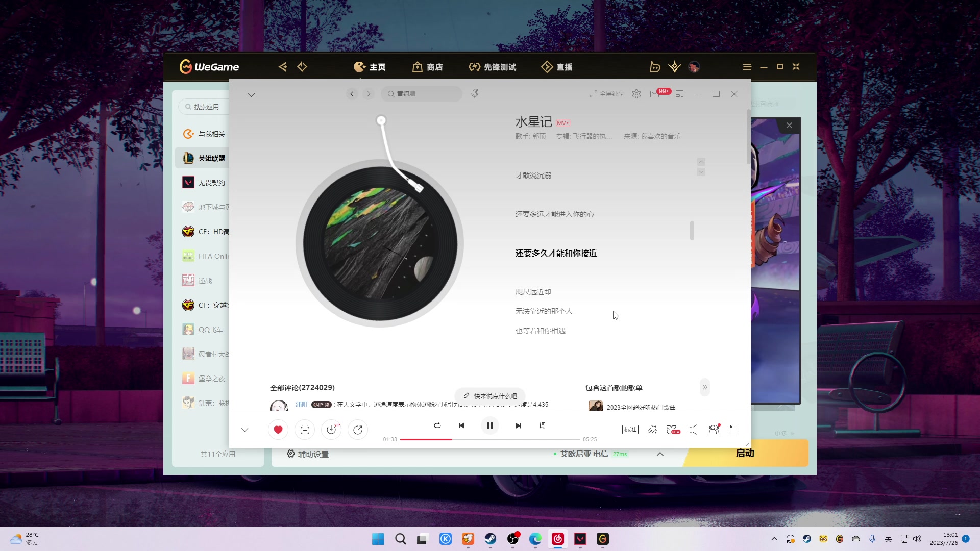This screenshot has width=980, height=551.
Task: Open music player settings gear
Action: click(x=636, y=94)
